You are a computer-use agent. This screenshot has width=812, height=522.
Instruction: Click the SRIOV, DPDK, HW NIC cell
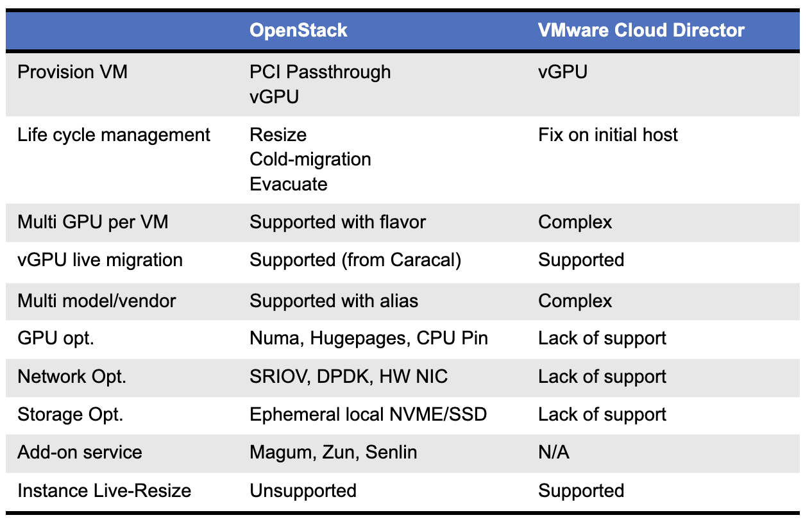coord(349,376)
